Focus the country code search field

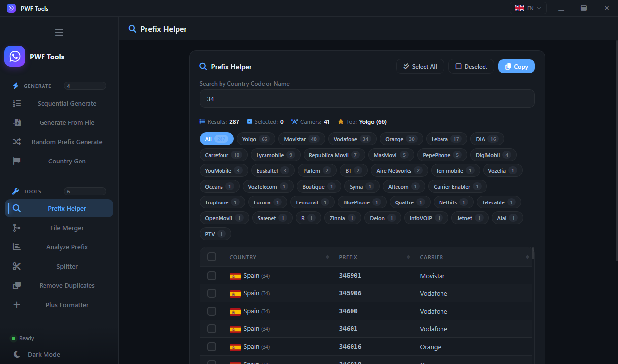coord(367,98)
